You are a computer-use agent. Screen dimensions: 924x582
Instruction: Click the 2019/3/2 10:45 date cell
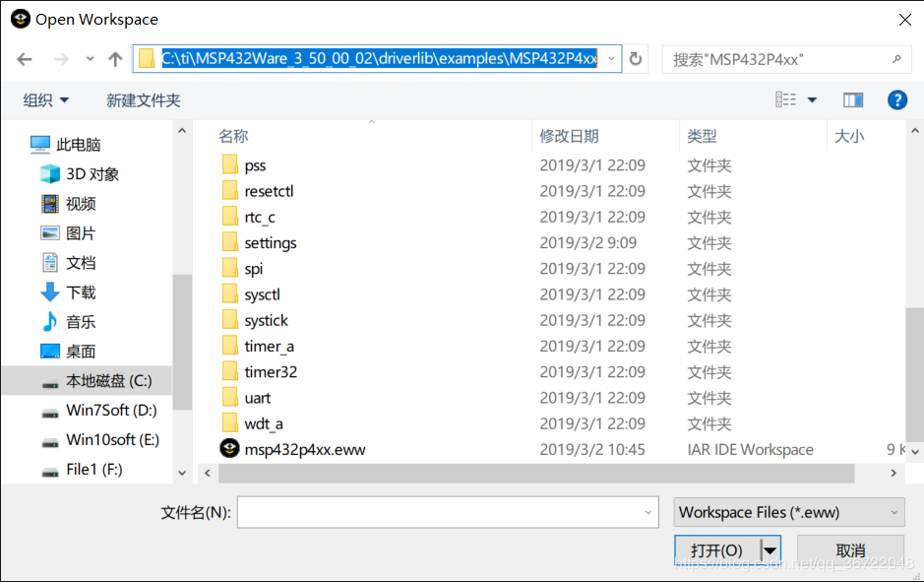click(592, 450)
